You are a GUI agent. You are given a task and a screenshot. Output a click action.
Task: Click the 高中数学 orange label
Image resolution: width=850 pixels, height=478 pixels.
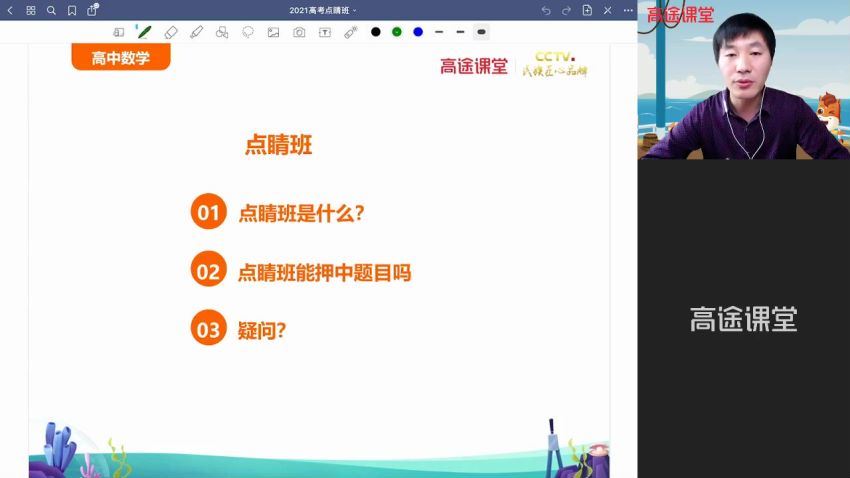click(x=121, y=57)
